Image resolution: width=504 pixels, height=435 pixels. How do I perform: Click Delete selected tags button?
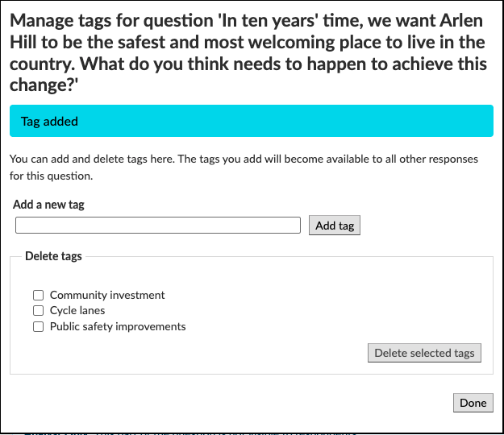[x=424, y=353]
